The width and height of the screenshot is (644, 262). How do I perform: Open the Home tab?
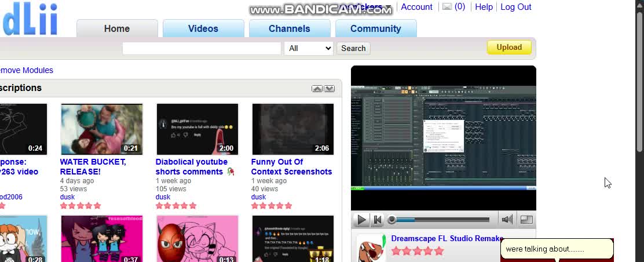coord(117,28)
